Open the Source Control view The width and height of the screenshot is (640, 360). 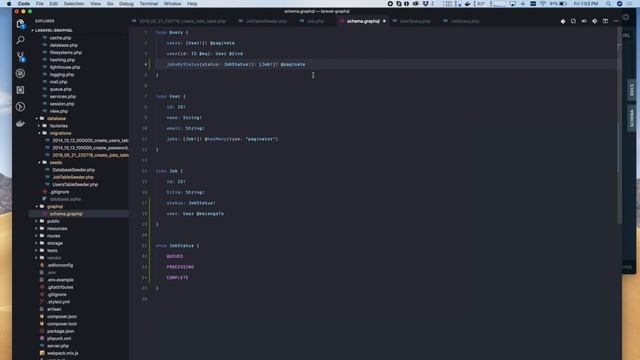tap(20, 57)
